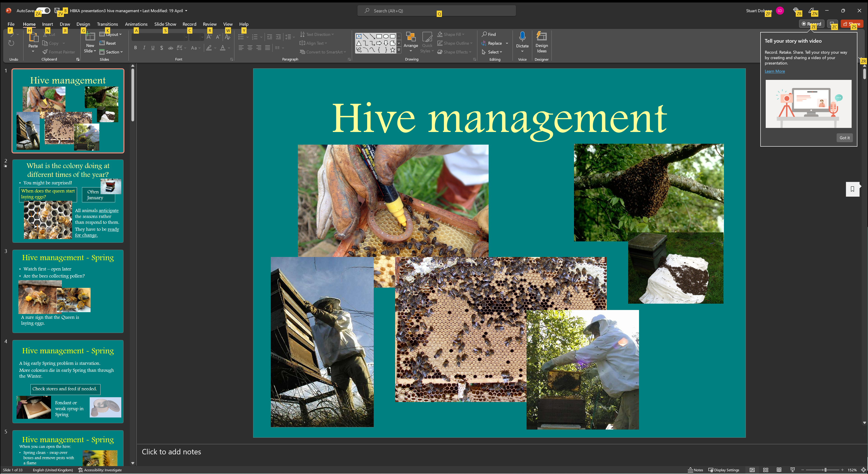The height and width of the screenshot is (474, 868).
Task: Switch to the Animations tab
Action: click(136, 24)
